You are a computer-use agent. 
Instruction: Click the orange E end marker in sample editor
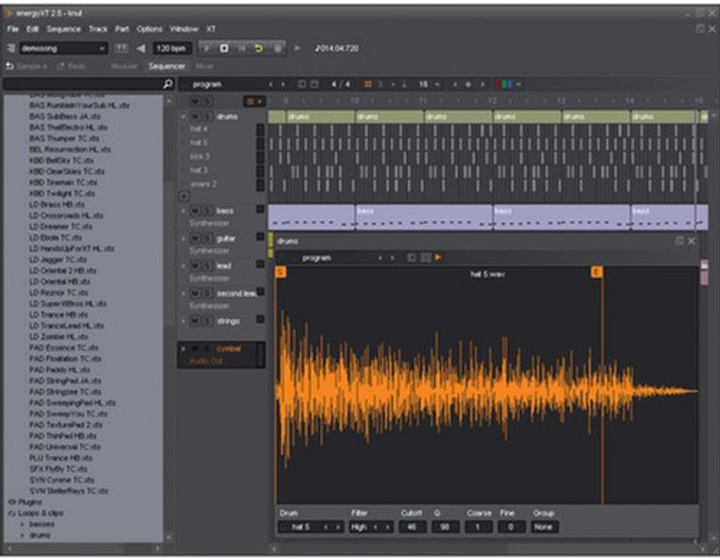pos(596,272)
